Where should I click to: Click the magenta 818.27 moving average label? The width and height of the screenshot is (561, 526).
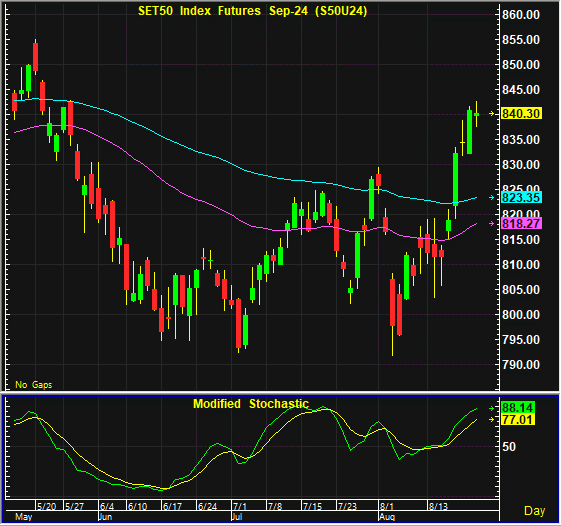pos(521,224)
